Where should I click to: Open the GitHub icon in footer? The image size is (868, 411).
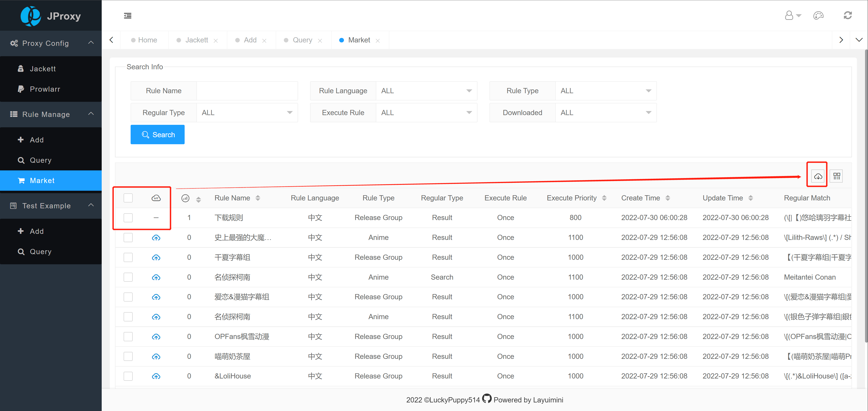click(487, 399)
